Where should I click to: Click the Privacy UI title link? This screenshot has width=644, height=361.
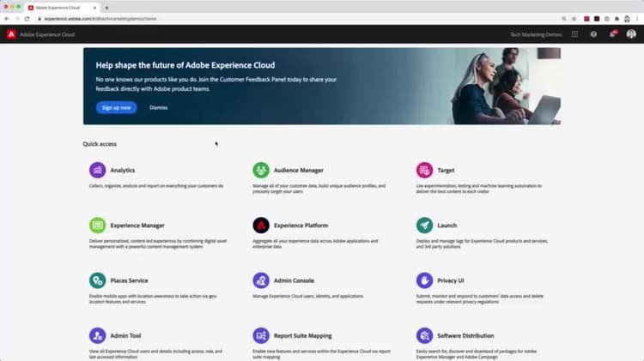tap(451, 280)
